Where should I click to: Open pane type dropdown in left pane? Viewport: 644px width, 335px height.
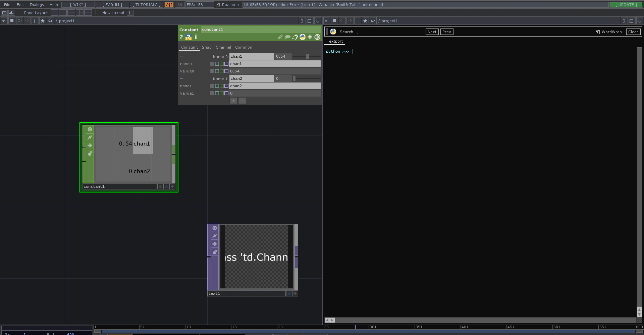[x=3, y=21]
